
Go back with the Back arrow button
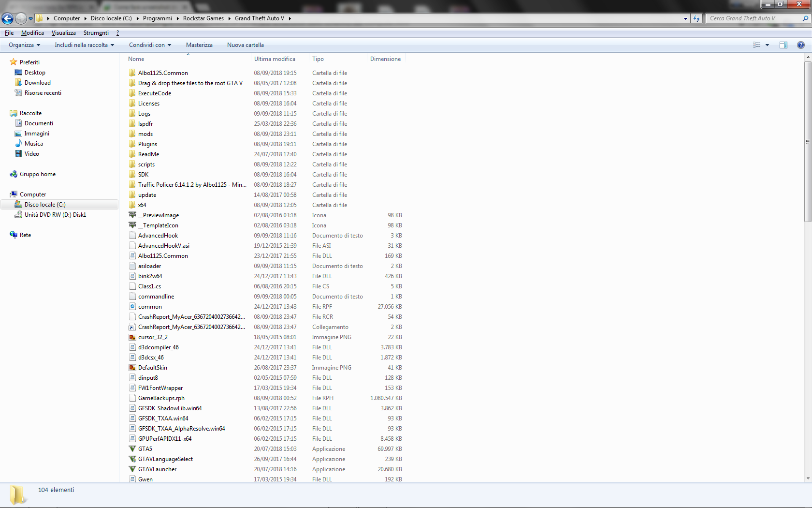tap(7, 18)
